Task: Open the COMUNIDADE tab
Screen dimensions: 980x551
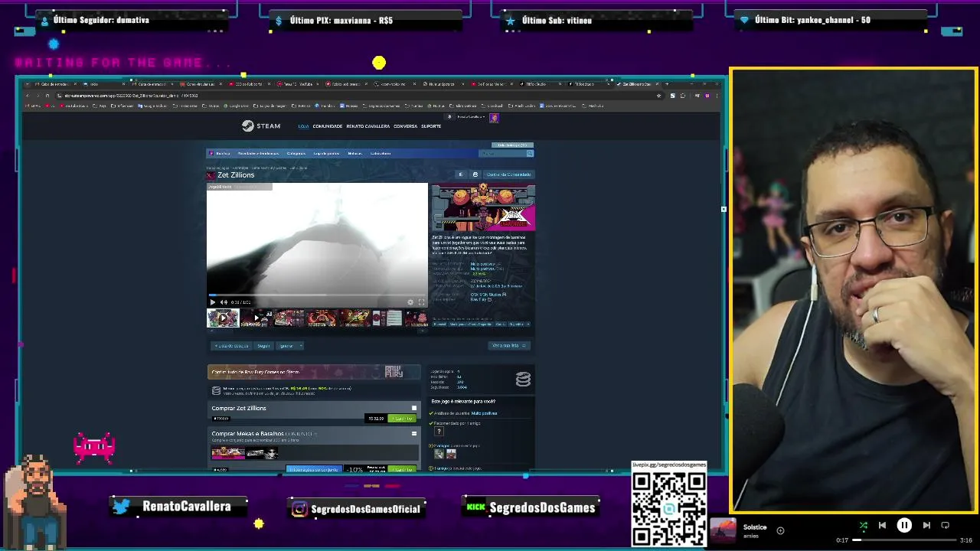Action: [327, 126]
